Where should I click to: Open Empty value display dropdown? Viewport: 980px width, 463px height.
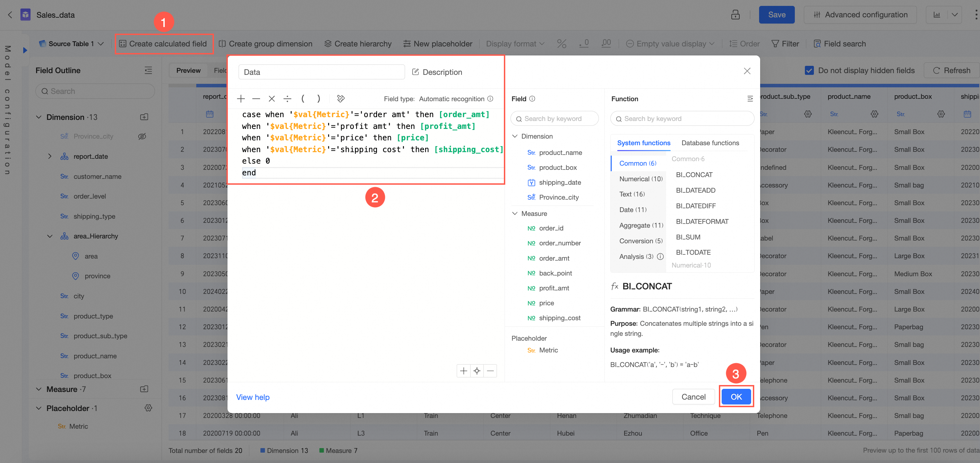670,44
